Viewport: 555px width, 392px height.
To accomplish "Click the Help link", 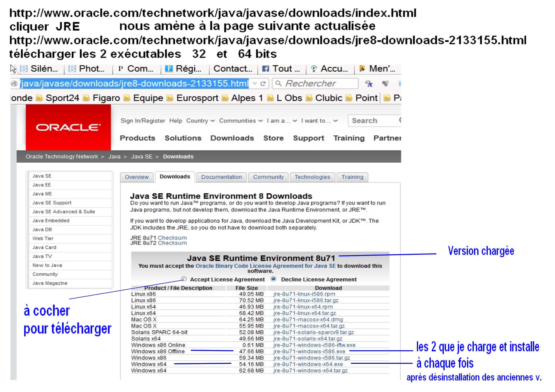I will (176, 121).
